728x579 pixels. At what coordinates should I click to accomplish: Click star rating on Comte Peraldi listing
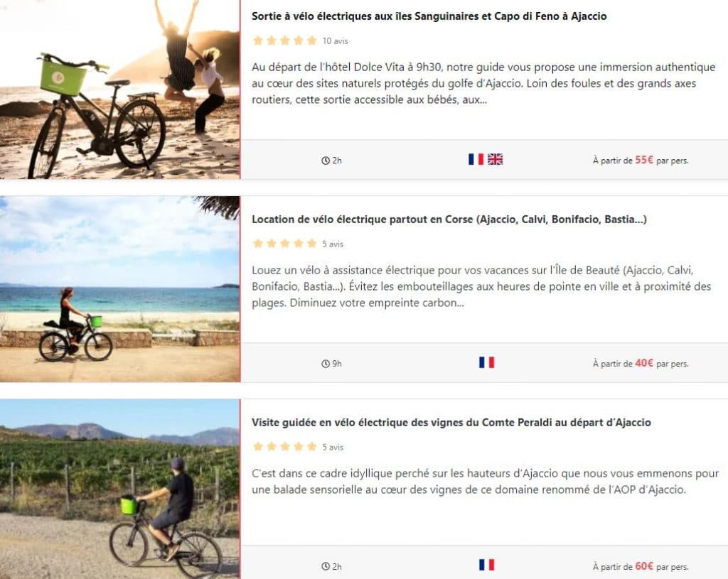click(284, 447)
